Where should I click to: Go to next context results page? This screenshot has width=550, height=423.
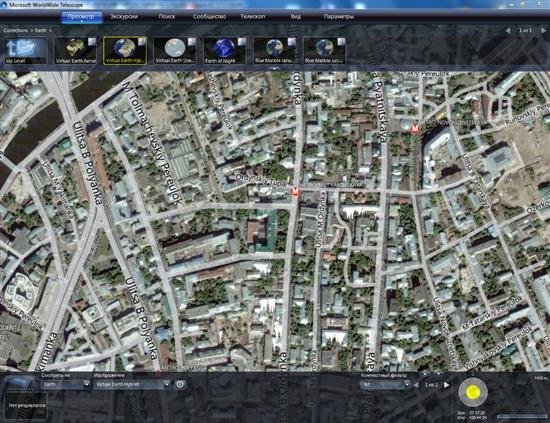coord(447,385)
